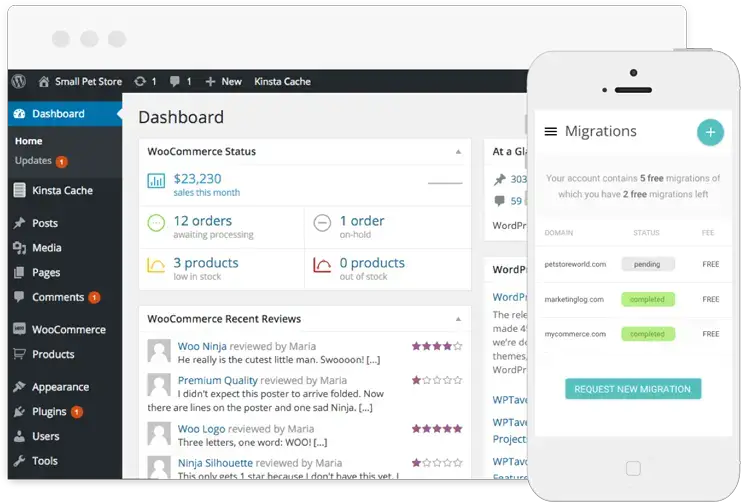Click the low in stock chart icon
Viewport: 750px width, 503px height.
(156, 265)
